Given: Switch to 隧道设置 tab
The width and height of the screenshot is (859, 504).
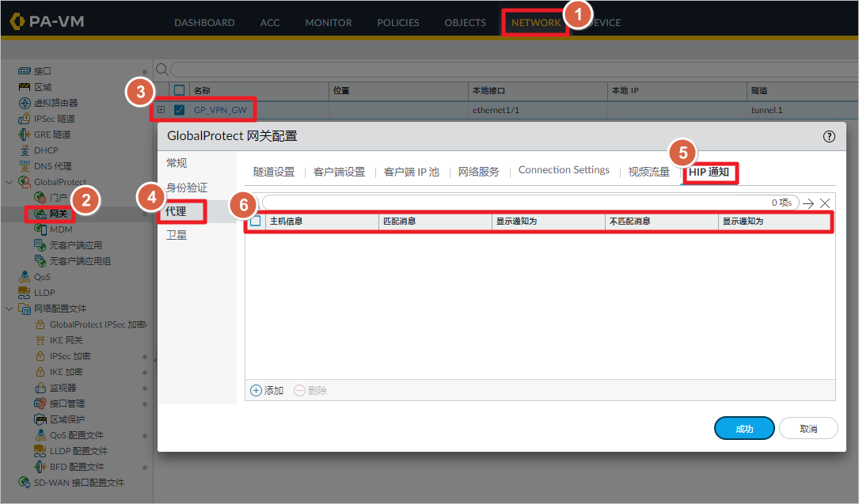Looking at the screenshot, I should pyautogui.click(x=274, y=172).
